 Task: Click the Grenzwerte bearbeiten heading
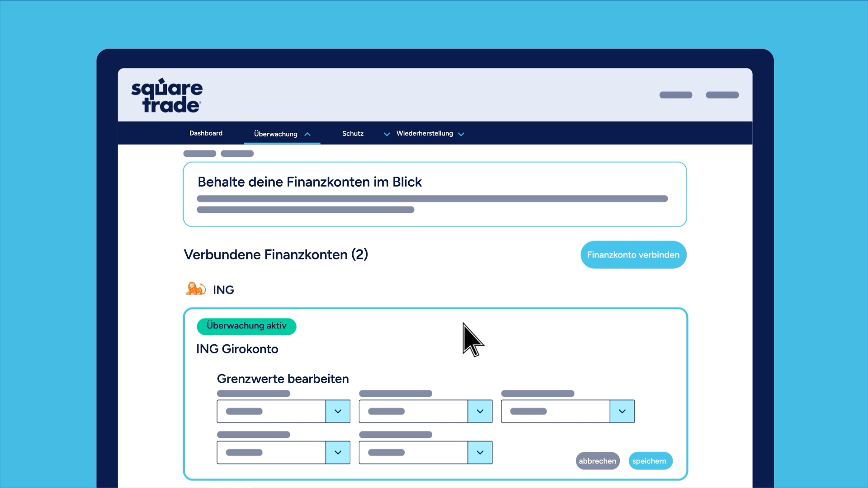(283, 379)
